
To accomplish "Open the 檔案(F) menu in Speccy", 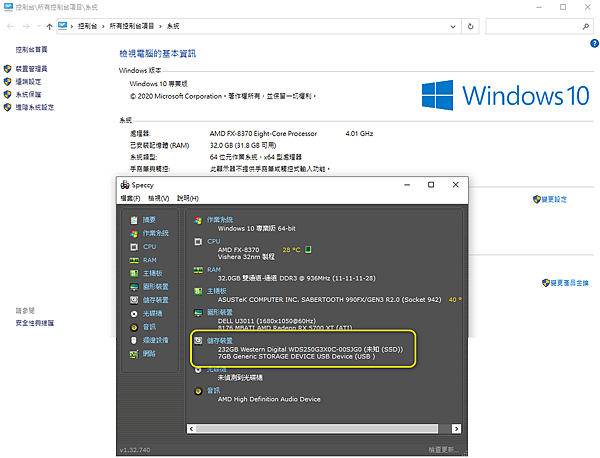I will click(130, 198).
